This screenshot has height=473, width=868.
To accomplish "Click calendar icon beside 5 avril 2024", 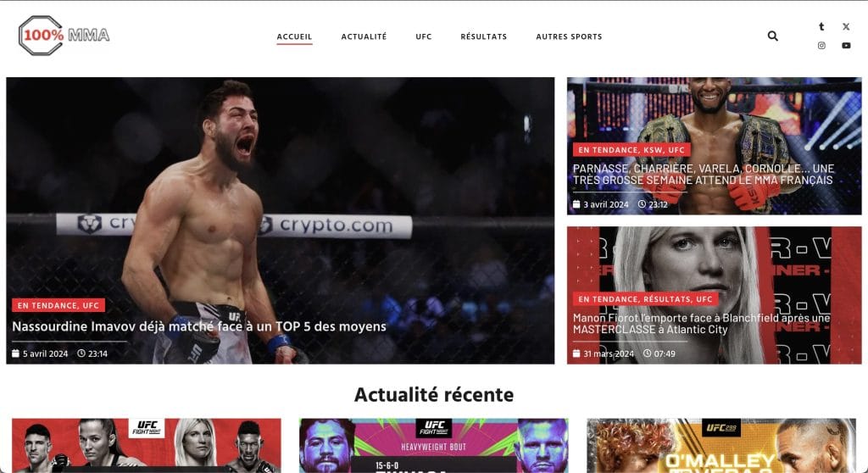I will click(x=15, y=353).
